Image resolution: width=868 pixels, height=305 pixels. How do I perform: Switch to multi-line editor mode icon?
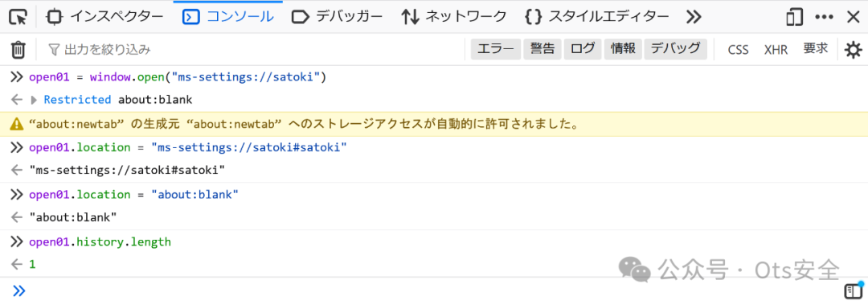click(853, 290)
